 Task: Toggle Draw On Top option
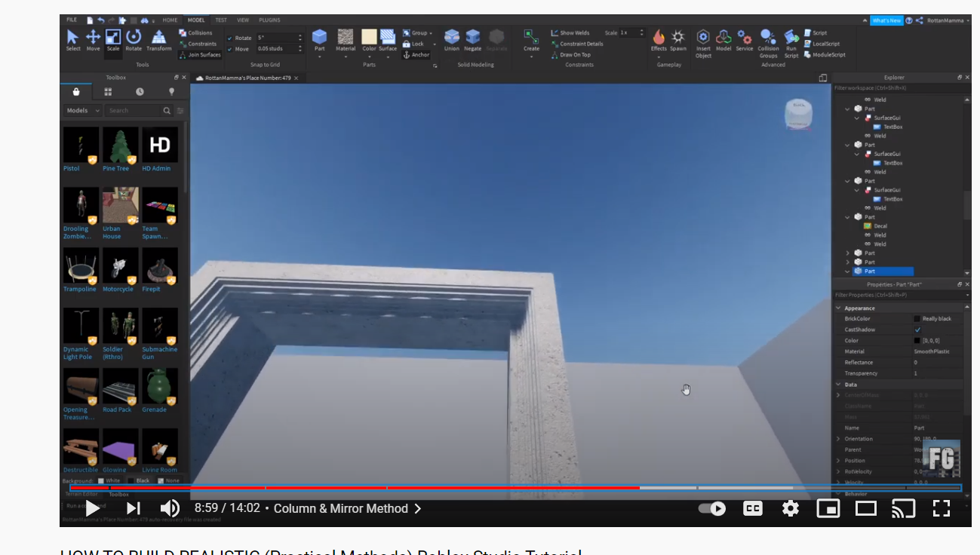(x=571, y=55)
